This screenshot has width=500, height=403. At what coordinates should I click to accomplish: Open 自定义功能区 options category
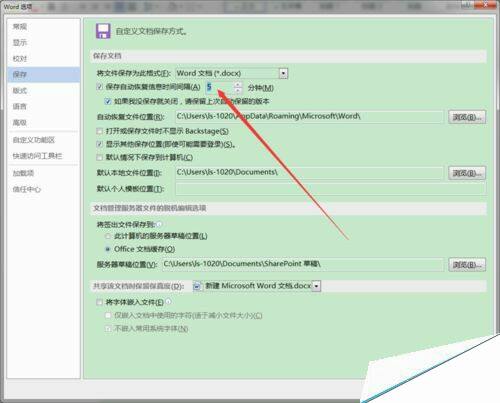click(x=43, y=140)
